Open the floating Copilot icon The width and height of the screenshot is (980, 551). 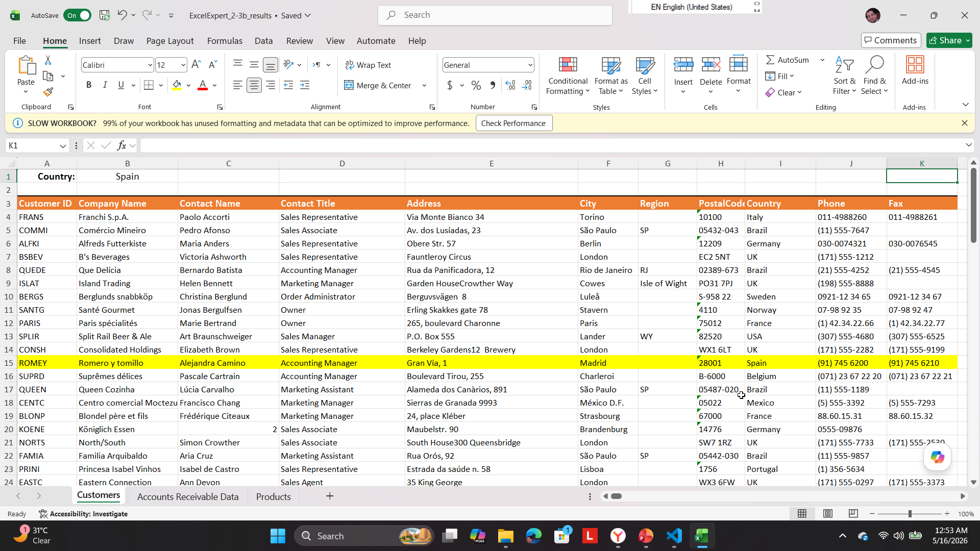938,457
